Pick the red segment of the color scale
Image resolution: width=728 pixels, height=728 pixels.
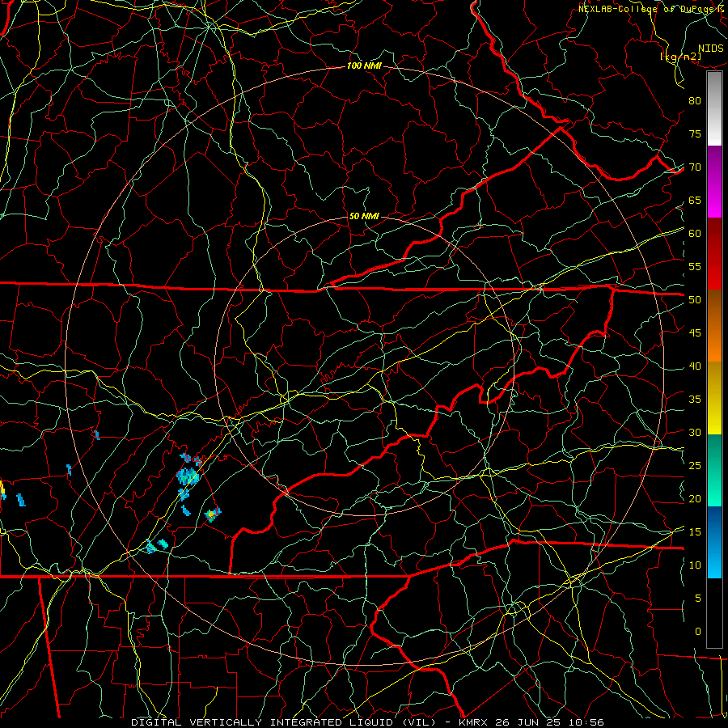[714, 254]
